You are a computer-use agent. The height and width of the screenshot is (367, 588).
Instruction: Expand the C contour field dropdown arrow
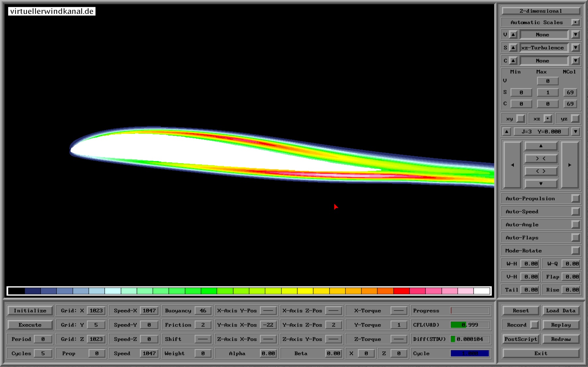point(575,61)
